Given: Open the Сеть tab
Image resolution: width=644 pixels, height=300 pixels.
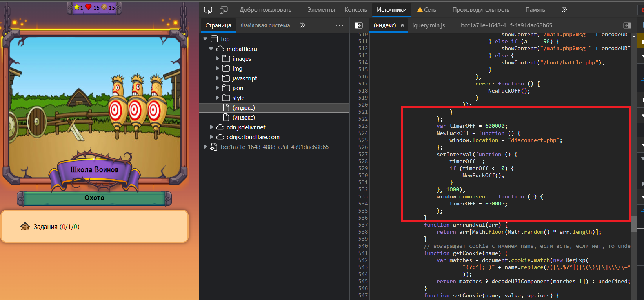Looking at the screenshot, I should click(429, 10).
